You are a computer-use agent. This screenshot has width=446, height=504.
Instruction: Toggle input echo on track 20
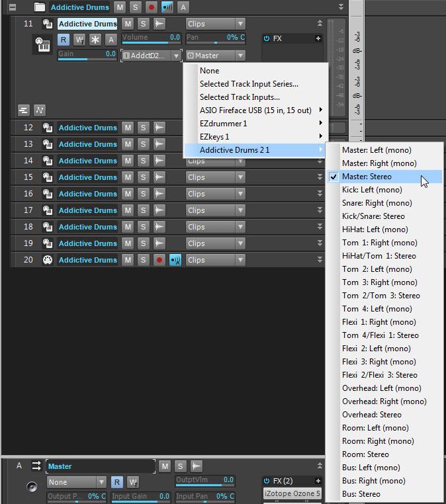coord(175,260)
